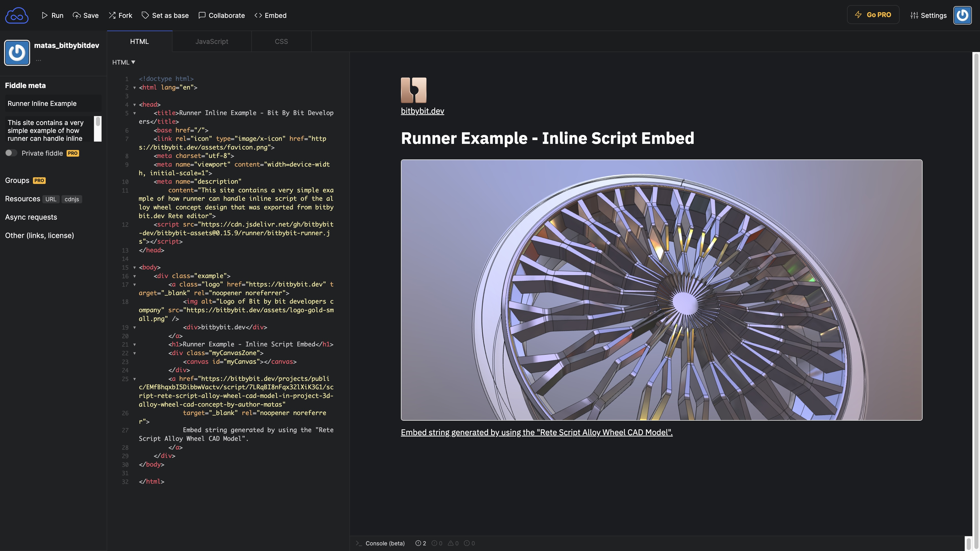Expand the Resources section

[x=22, y=199]
